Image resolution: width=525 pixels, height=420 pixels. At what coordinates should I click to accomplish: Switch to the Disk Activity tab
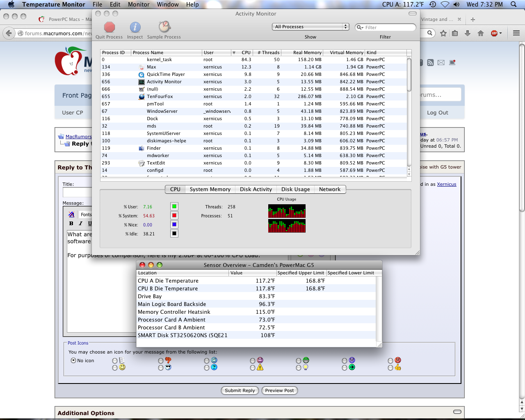point(256,189)
